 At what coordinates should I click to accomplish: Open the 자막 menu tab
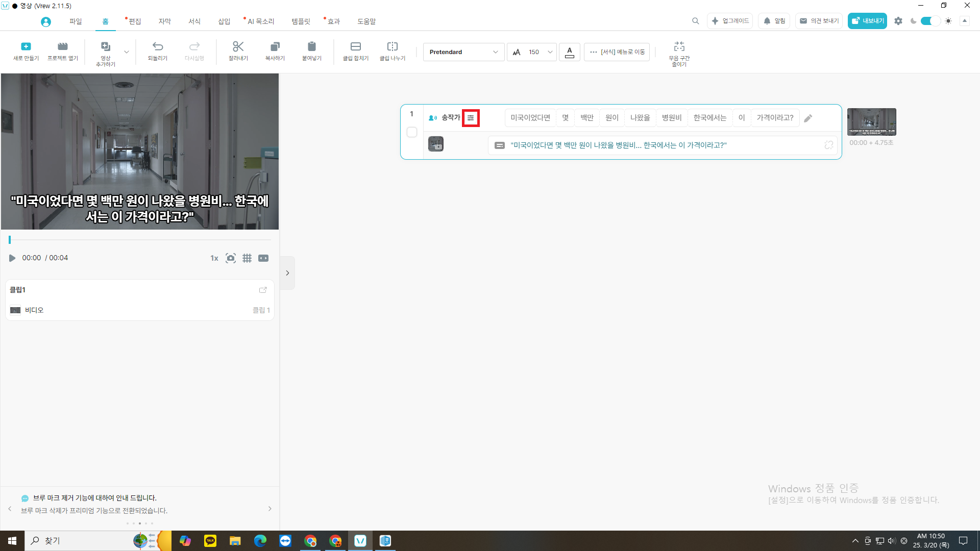(x=164, y=21)
